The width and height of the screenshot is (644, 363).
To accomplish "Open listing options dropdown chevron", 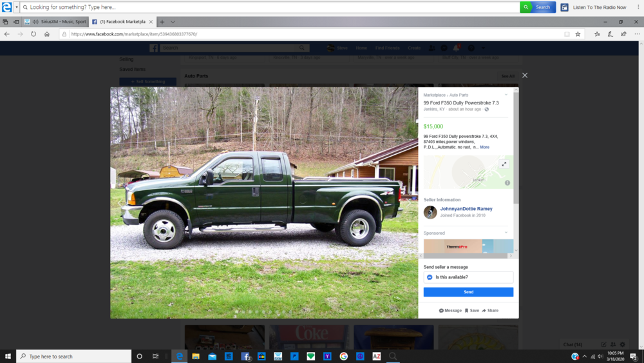I will (x=506, y=95).
